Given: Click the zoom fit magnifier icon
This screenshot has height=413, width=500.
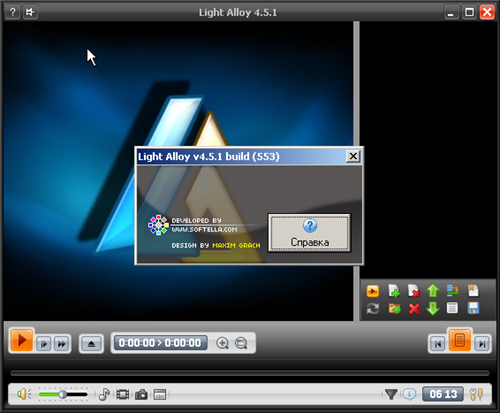Looking at the screenshot, I should point(241,343).
